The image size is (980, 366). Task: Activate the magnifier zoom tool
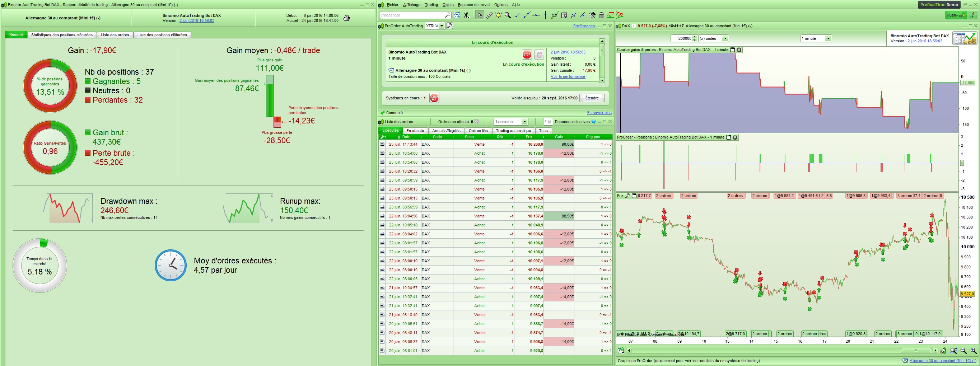508,15
